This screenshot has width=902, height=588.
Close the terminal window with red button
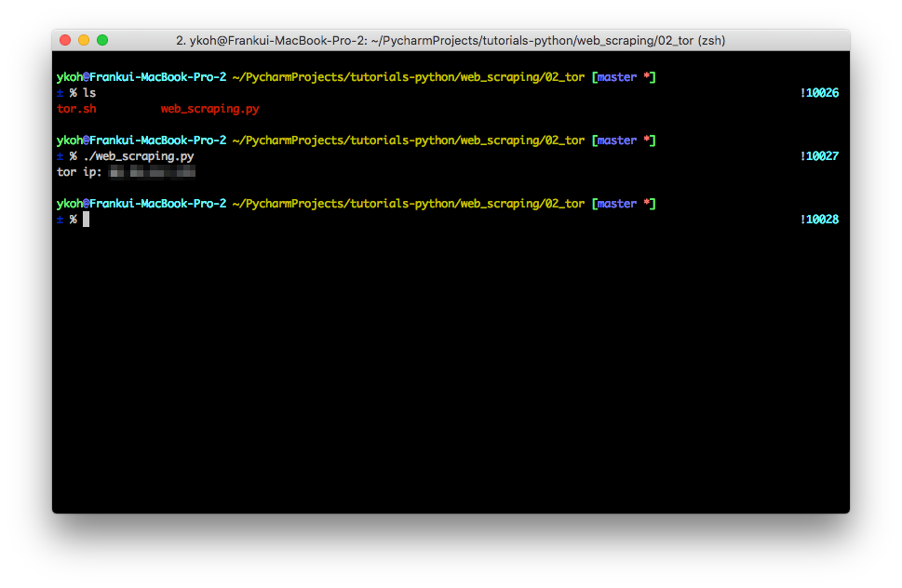coord(65,40)
